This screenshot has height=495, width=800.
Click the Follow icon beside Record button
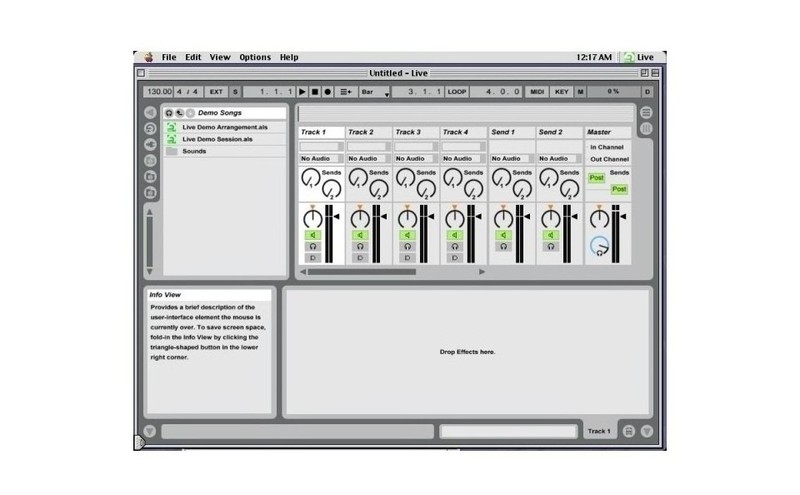tap(346, 92)
